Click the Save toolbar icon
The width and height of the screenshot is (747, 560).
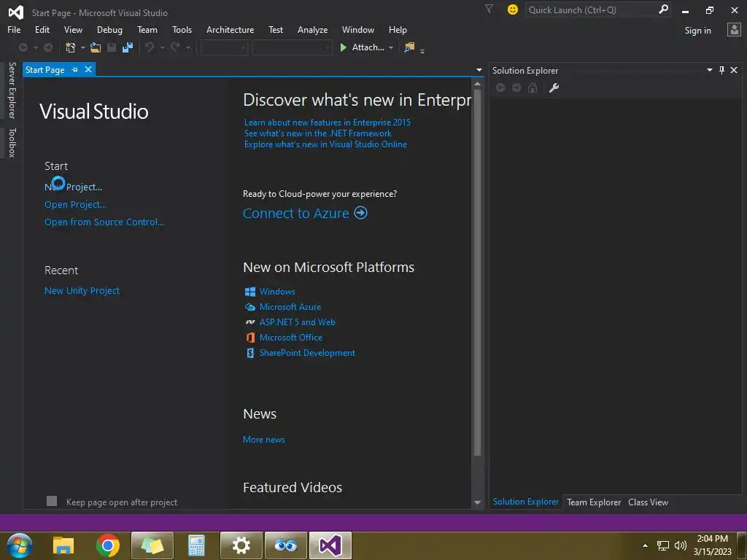112,47
